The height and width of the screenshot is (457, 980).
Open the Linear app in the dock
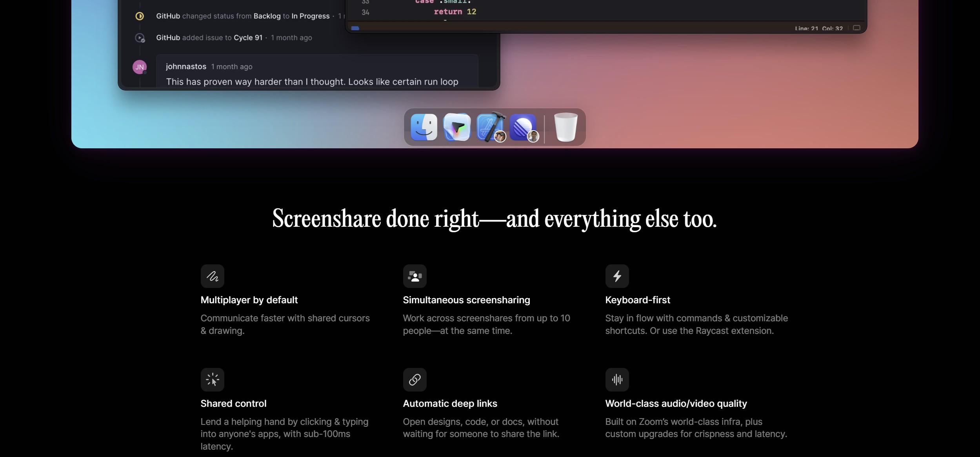(523, 127)
